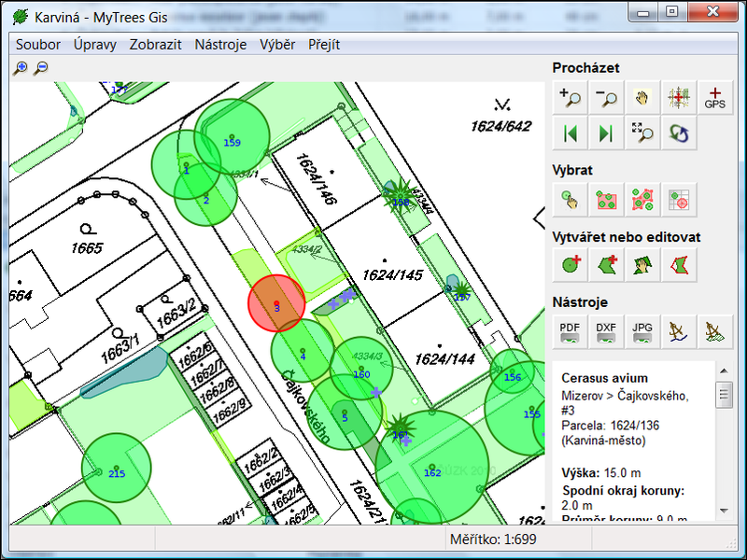Screen dimensions: 747x560
Task: Click the add new area polygon tool
Action: (x=606, y=265)
